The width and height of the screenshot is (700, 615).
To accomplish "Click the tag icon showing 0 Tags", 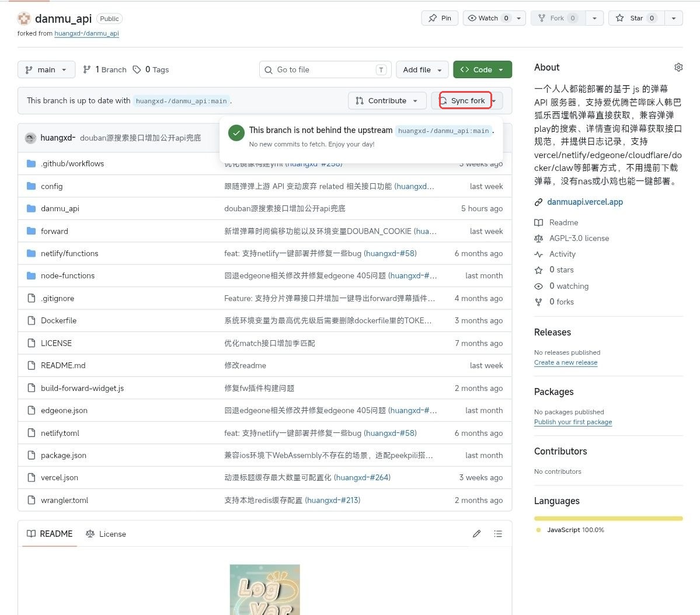I will 137,69.
